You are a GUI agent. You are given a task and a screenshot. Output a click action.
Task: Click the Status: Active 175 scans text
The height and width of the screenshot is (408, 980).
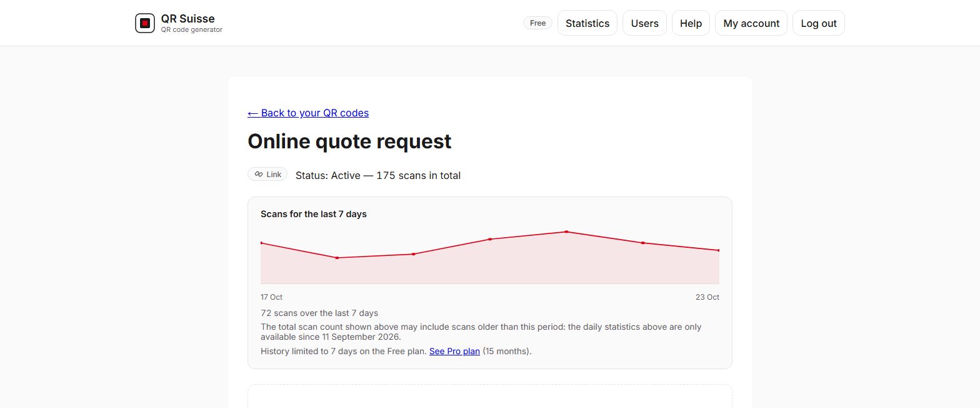pyautogui.click(x=378, y=175)
